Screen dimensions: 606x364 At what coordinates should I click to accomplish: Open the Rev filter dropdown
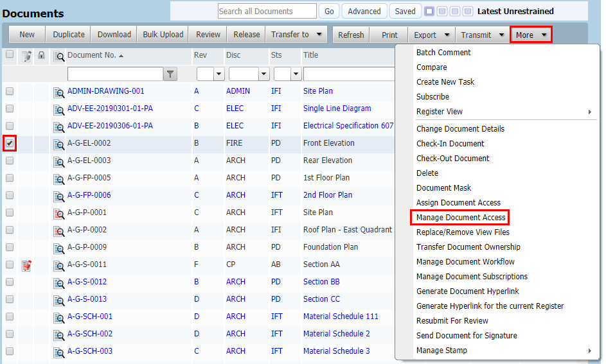pyautogui.click(x=218, y=74)
